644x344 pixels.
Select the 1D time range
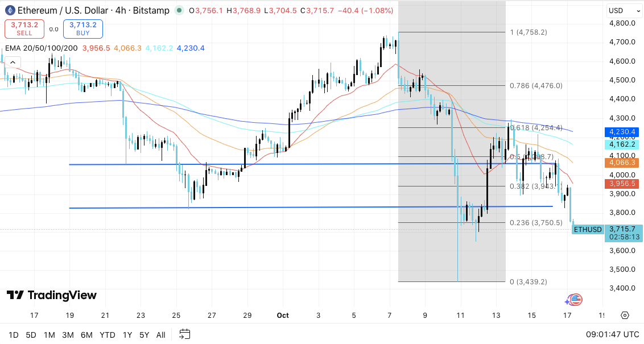(13, 334)
